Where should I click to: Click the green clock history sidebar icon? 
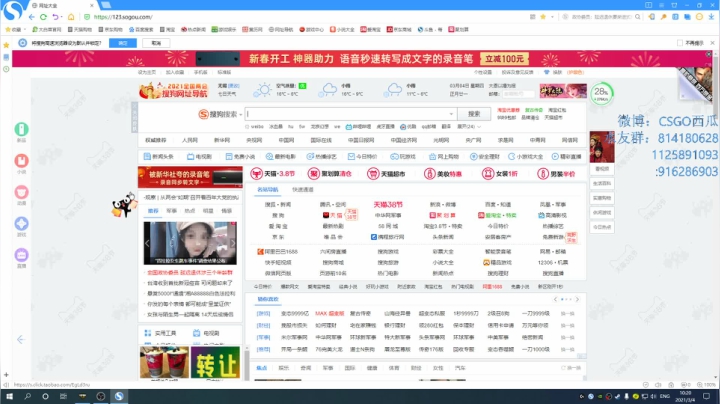pyautogui.click(x=6, y=69)
